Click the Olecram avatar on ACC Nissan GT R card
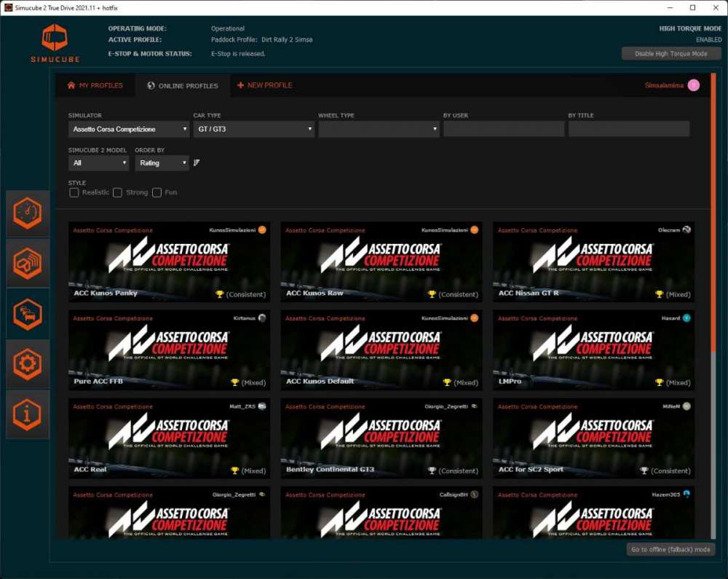Image resolution: width=728 pixels, height=579 pixels. [x=687, y=230]
